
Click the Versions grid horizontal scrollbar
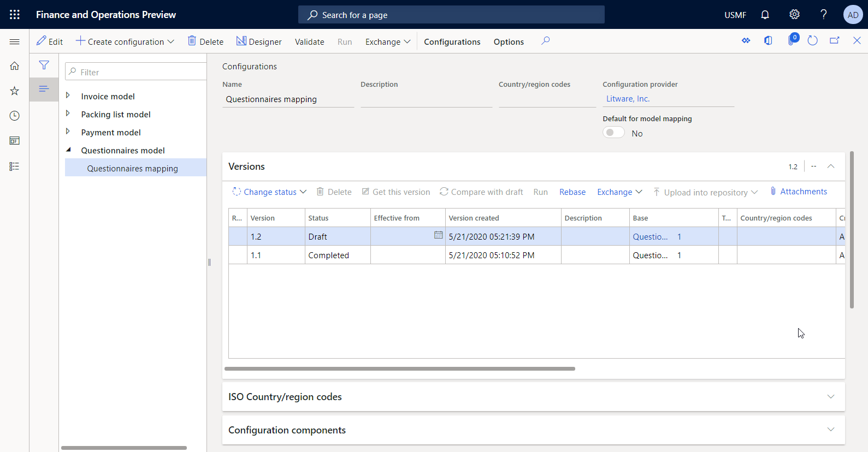point(399,368)
